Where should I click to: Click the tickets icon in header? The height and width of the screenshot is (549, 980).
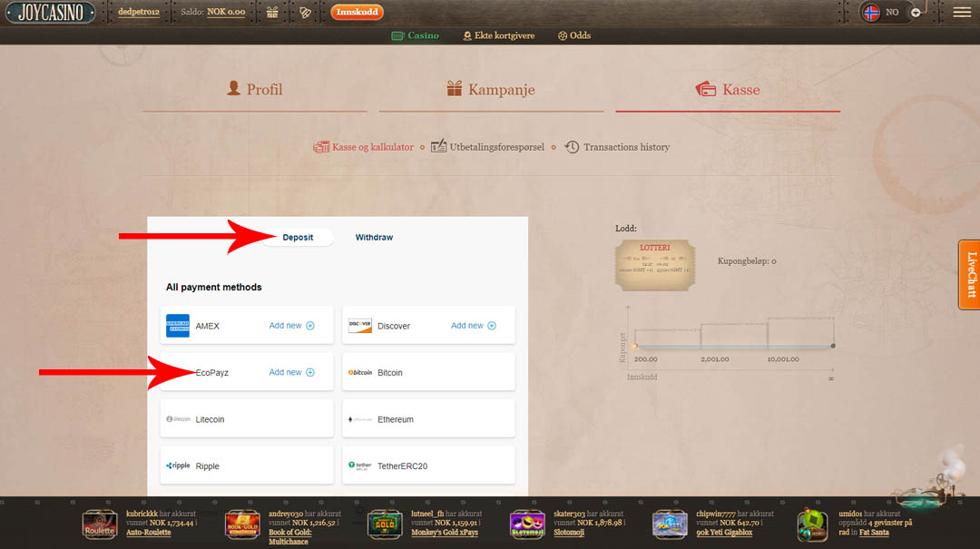pos(305,12)
